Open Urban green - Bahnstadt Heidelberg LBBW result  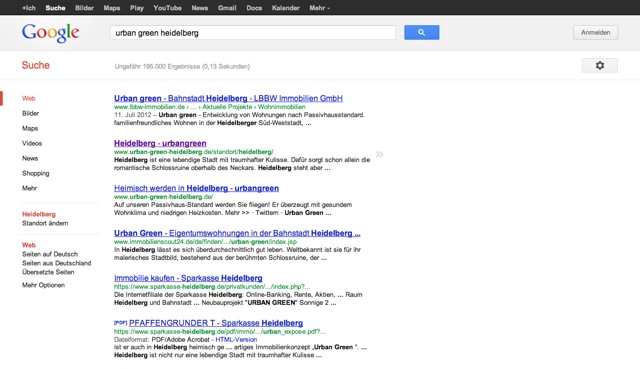(x=228, y=98)
